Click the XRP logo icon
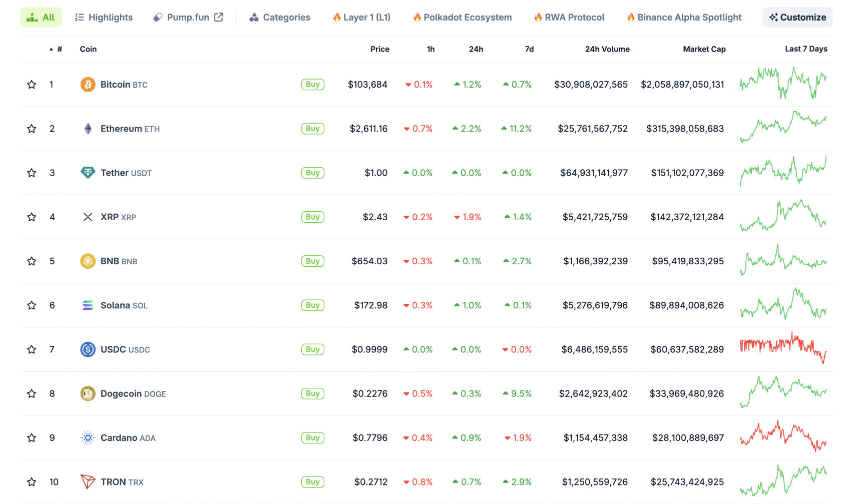Screen dimensions: 845x504 [x=88, y=217]
